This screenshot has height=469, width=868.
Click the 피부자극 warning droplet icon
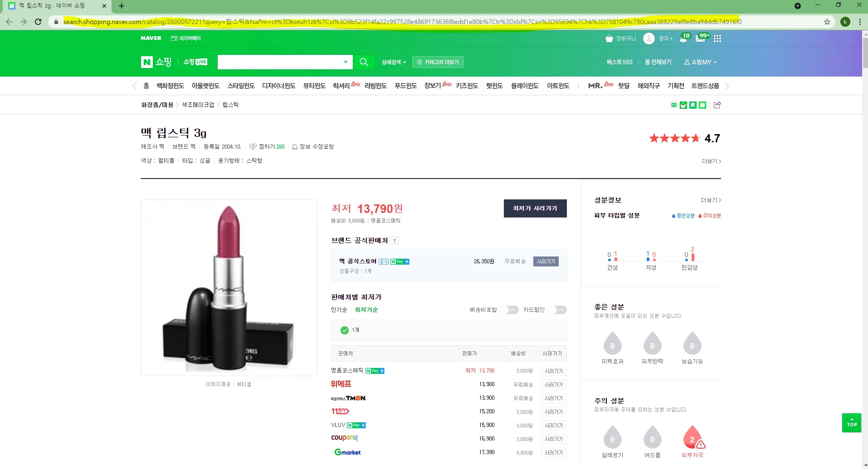[692, 437]
